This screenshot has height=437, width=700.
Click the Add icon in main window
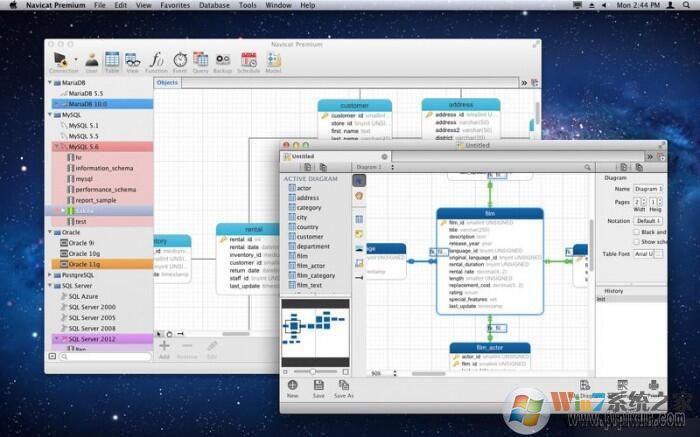coord(164,346)
